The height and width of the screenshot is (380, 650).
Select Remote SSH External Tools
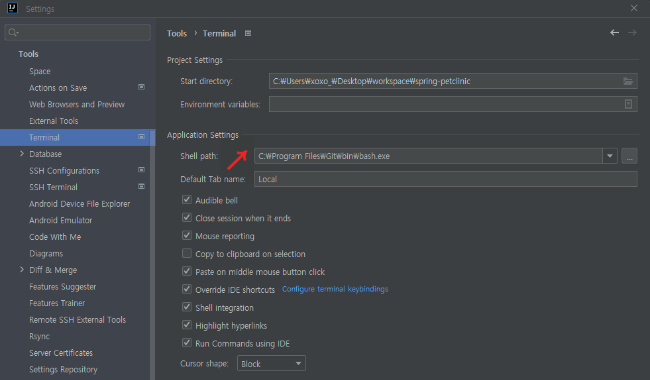point(78,320)
